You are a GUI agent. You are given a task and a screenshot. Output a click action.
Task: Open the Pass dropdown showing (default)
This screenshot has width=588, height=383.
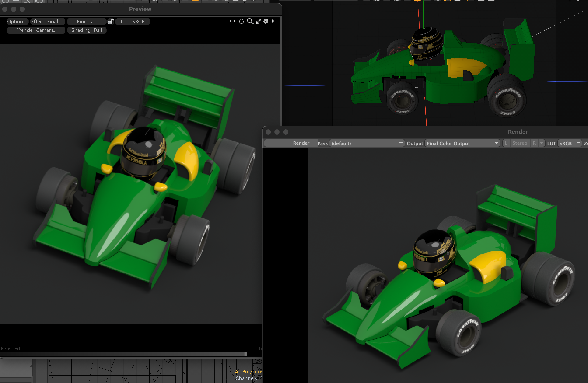pyautogui.click(x=367, y=143)
